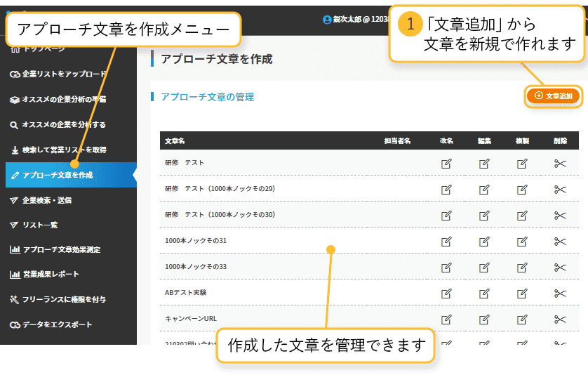Edit icon for 1000本ノックその30 row
Image resolution: width=588 pixels, height=375 pixels.
[484, 216]
